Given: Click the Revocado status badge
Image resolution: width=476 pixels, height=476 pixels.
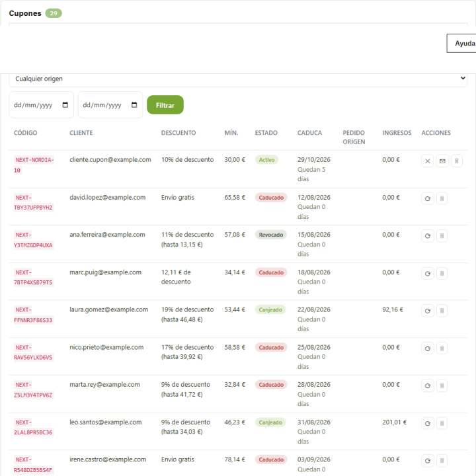Looking at the screenshot, I should pyautogui.click(x=271, y=235).
